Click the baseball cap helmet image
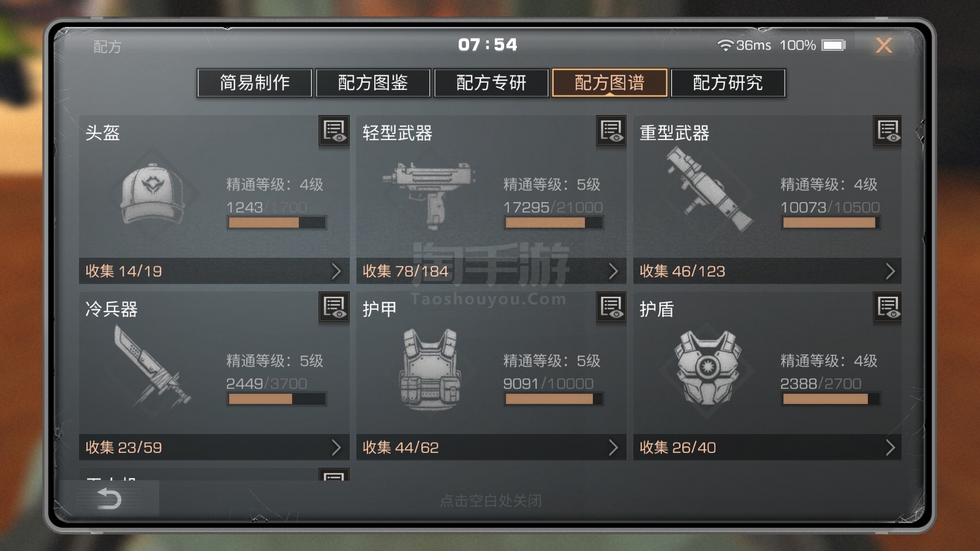Image resolution: width=980 pixels, height=551 pixels. 152,193
